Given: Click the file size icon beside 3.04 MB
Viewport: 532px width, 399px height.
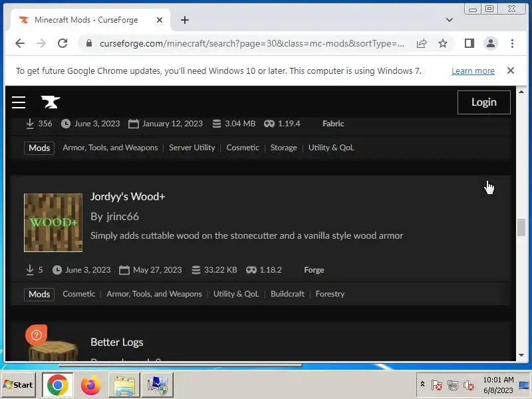Looking at the screenshot, I should [217, 124].
